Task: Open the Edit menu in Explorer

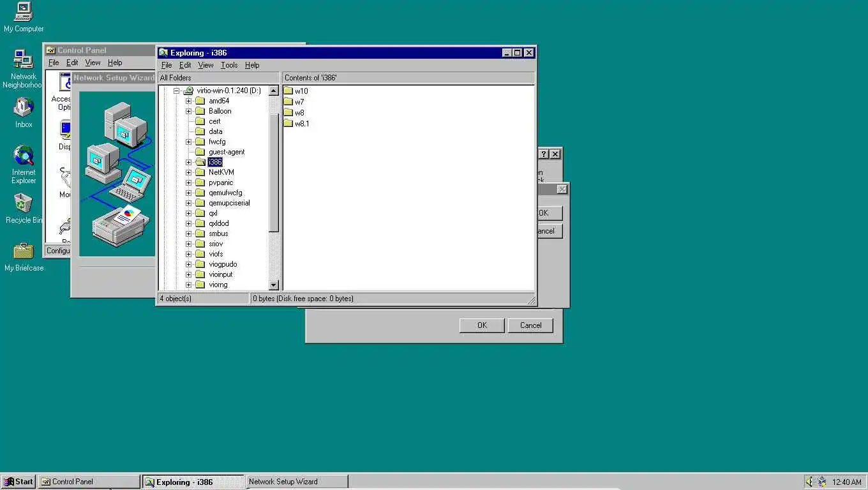Action: pos(185,65)
